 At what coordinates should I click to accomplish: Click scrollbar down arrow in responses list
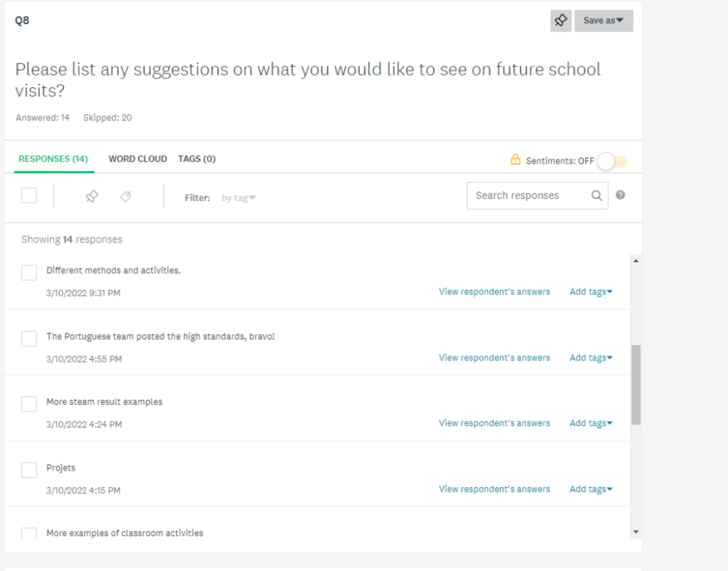tap(636, 532)
